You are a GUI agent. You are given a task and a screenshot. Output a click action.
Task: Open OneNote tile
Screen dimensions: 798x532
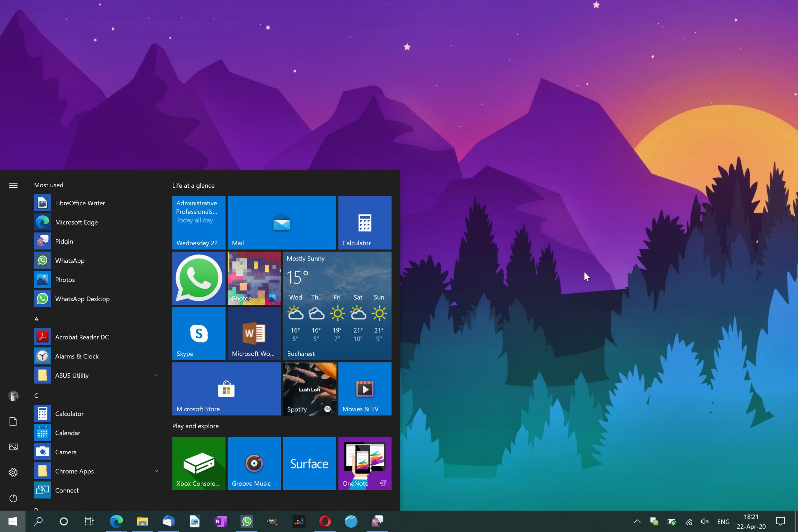pyautogui.click(x=365, y=463)
